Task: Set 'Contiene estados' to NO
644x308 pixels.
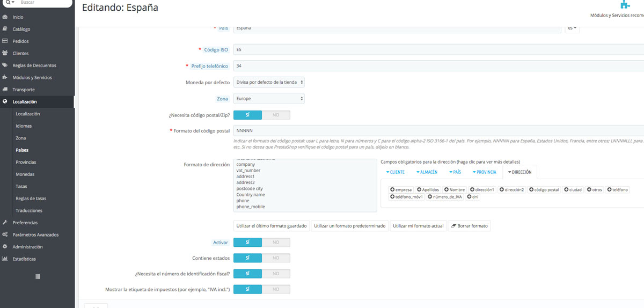Action: [276, 258]
